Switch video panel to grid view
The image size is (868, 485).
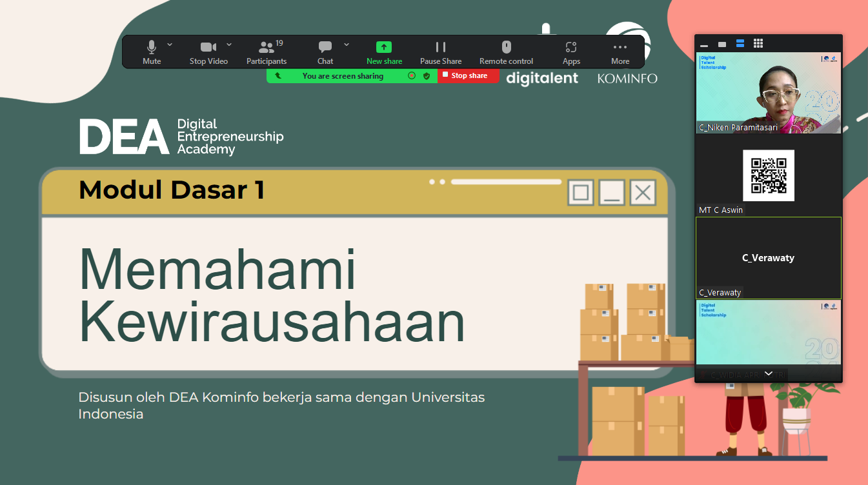pyautogui.click(x=758, y=43)
